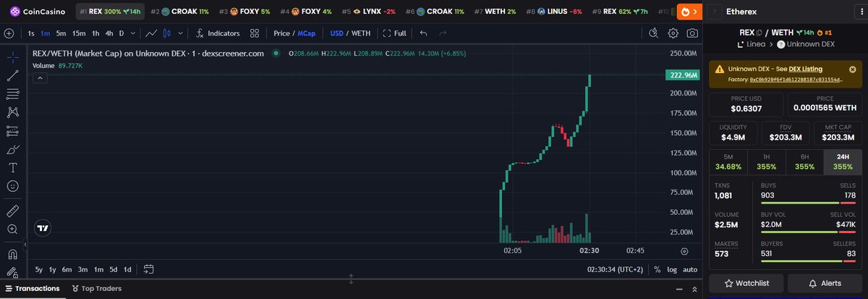Click the TradingView logo on chart
This screenshot has width=868, height=299.
click(x=43, y=228)
